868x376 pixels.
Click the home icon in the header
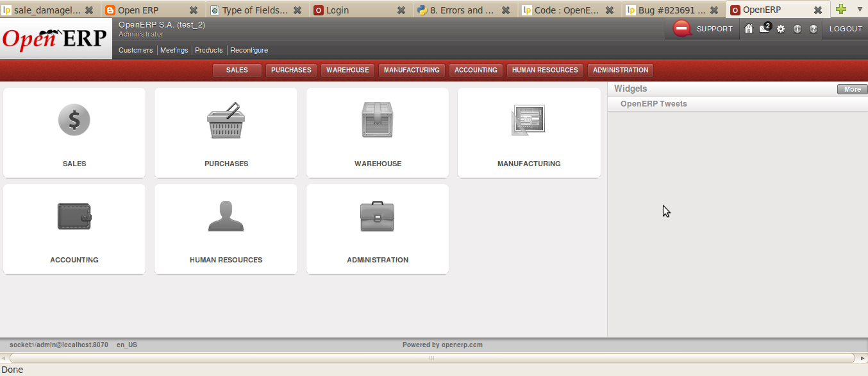[x=748, y=29]
